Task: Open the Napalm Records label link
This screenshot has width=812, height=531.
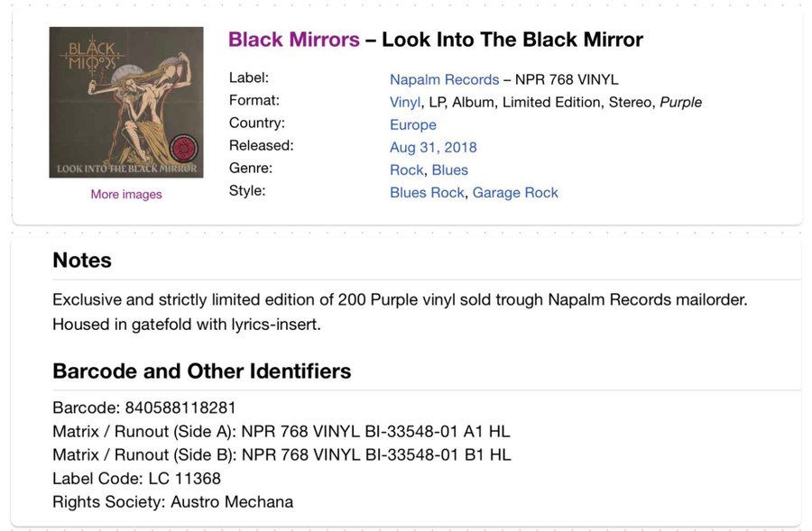Action: click(x=444, y=79)
